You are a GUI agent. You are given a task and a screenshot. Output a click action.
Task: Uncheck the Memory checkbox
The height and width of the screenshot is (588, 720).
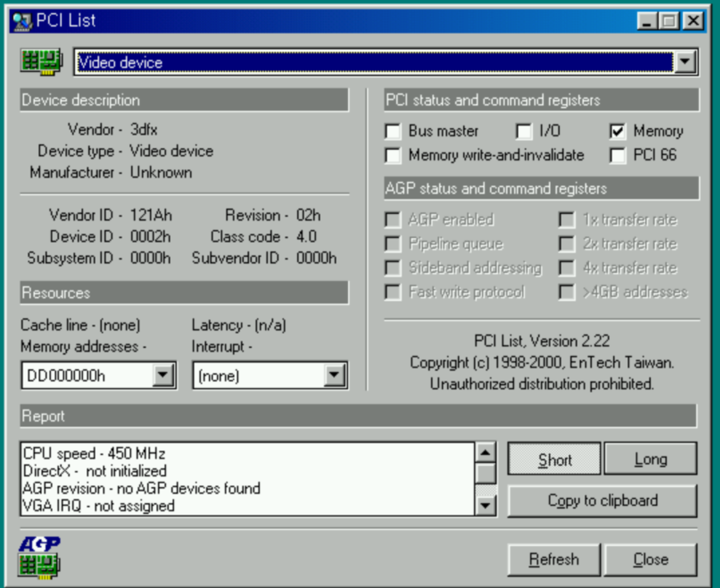click(618, 132)
